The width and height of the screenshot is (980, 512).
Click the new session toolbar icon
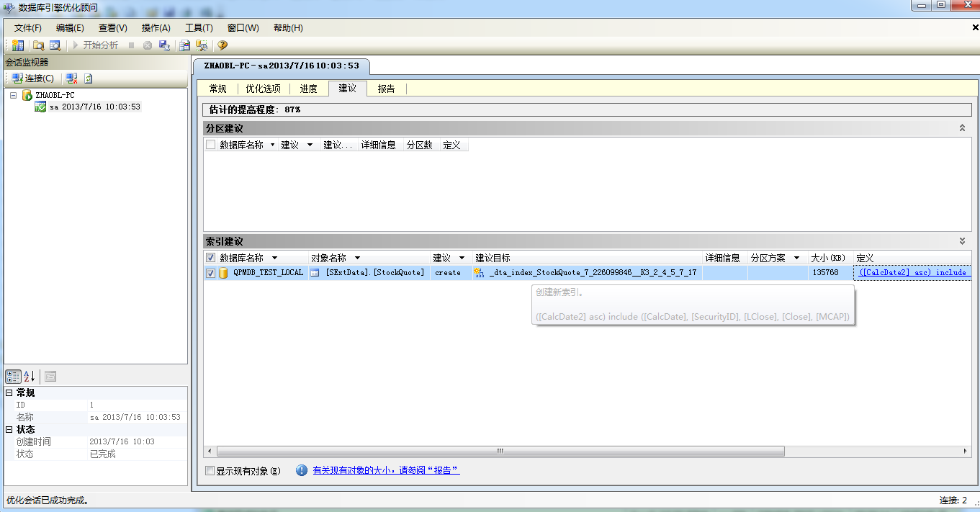click(x=18, y=45)
